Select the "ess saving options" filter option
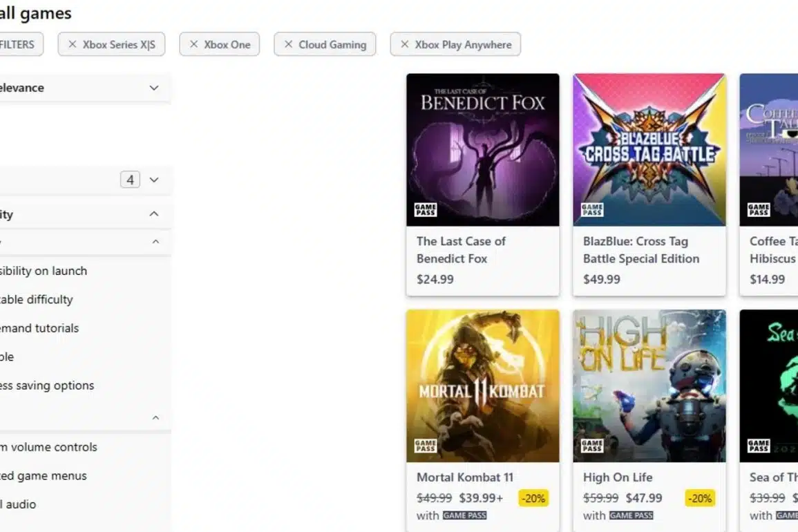Screen dimensions: 798x532 tap(47, 386)
